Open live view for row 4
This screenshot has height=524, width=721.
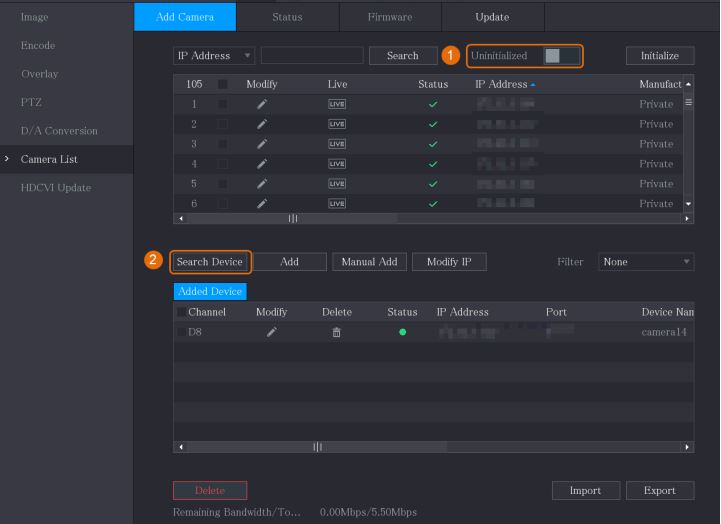(337, 164)
